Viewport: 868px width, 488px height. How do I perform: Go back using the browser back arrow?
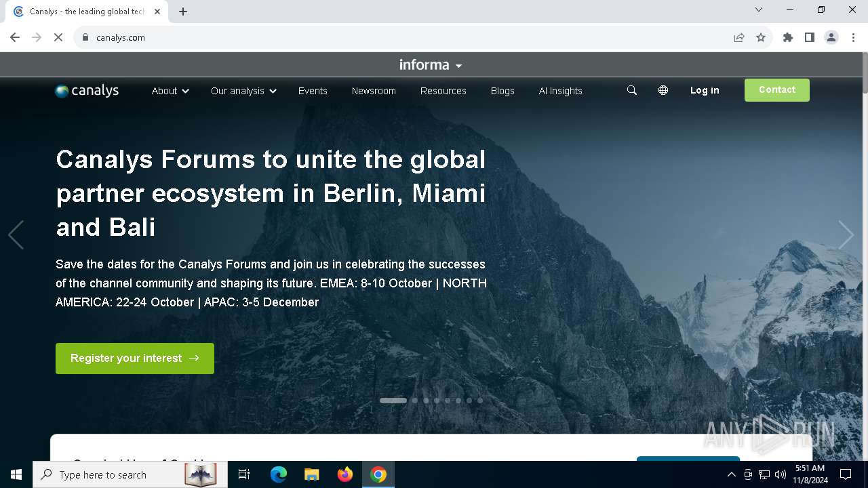[15, 37]
